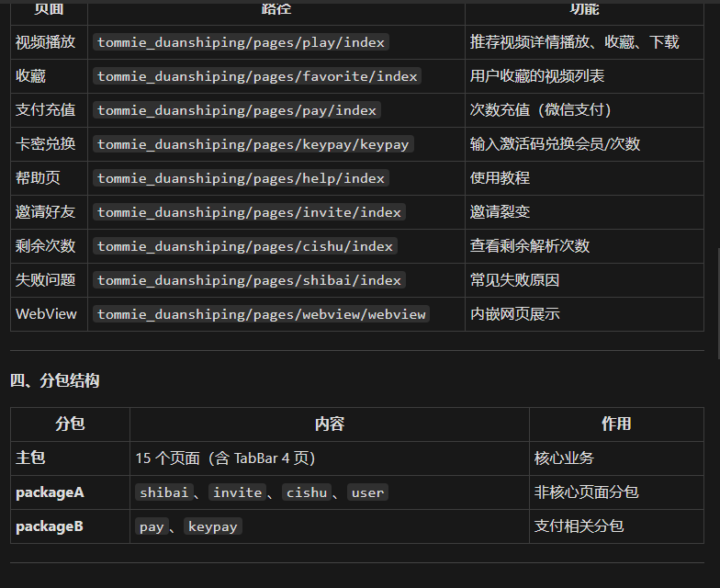Click the play/index path code
Viewport: 720px width, 588px height.
241,42
